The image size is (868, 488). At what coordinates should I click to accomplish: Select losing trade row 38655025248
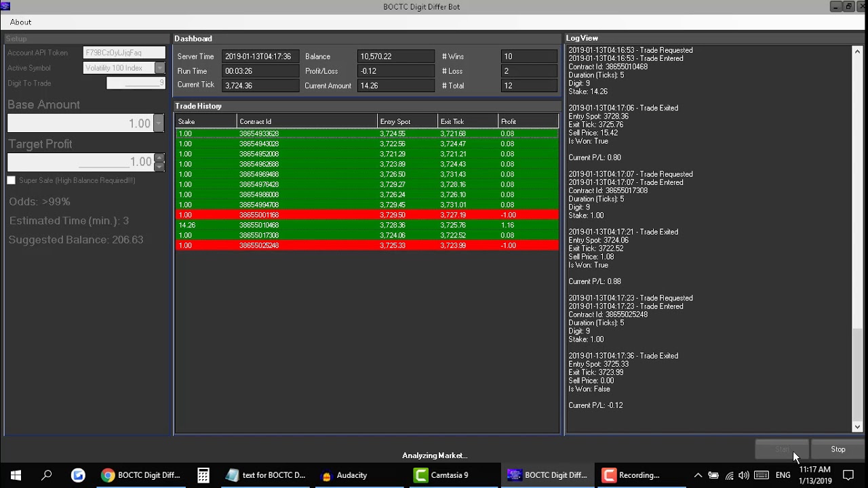(x=367, y=245)
